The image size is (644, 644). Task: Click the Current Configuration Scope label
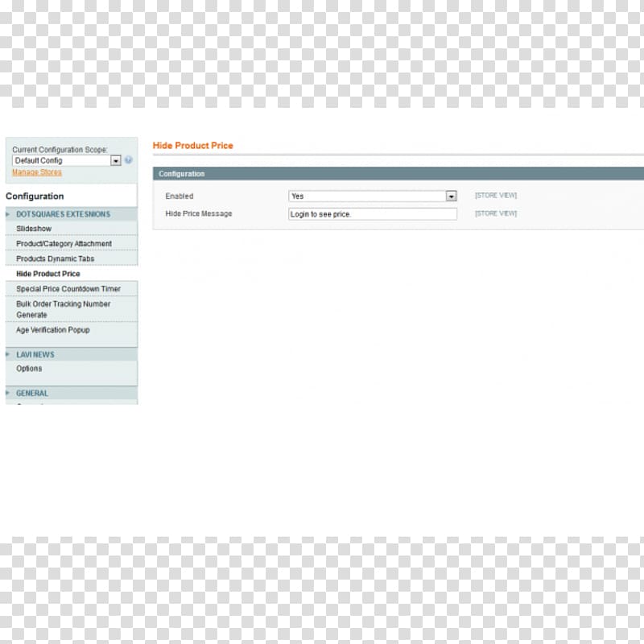point(60,150)
